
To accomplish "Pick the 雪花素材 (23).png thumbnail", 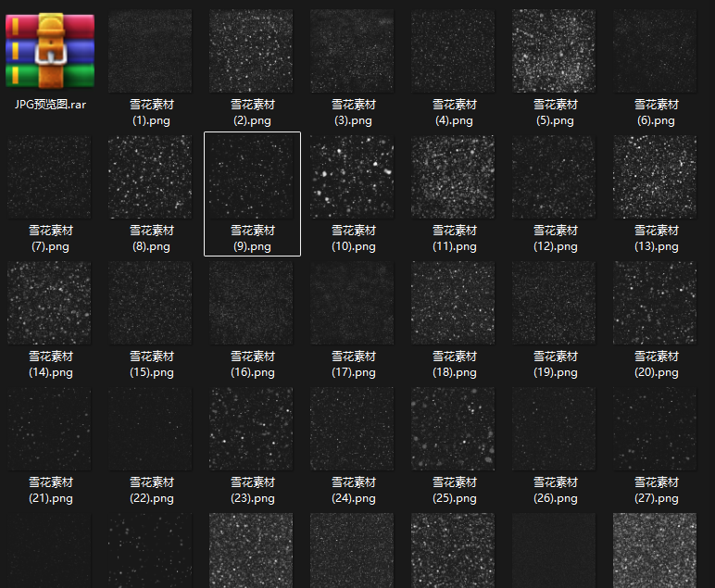I will coord(252,430).
